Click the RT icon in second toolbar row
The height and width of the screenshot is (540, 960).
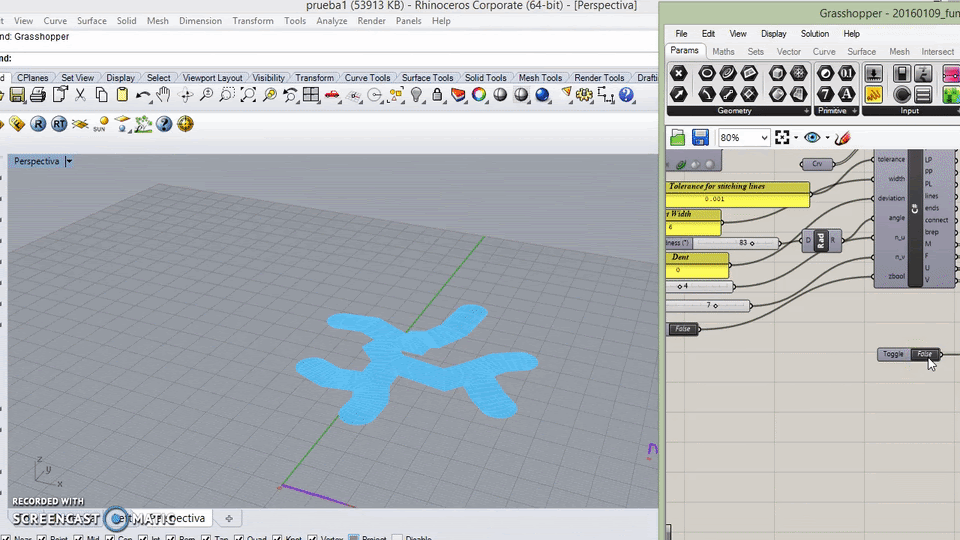pyautogui.click(x=59, y=124)
